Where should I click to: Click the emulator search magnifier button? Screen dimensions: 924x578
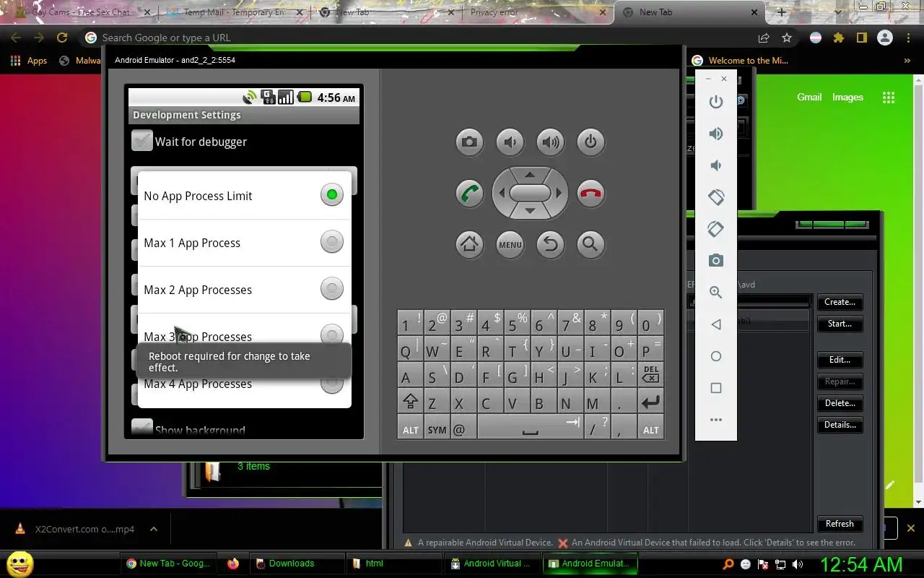[x=590, y=244]
